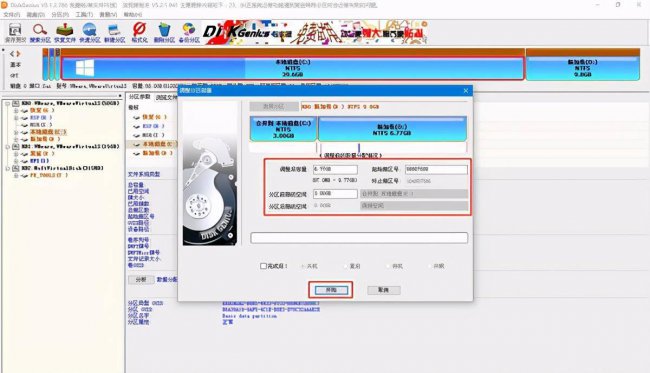Go to next disk with orange right arrow
The height and width of the screenshot is (373, 650).
(18, 54)
